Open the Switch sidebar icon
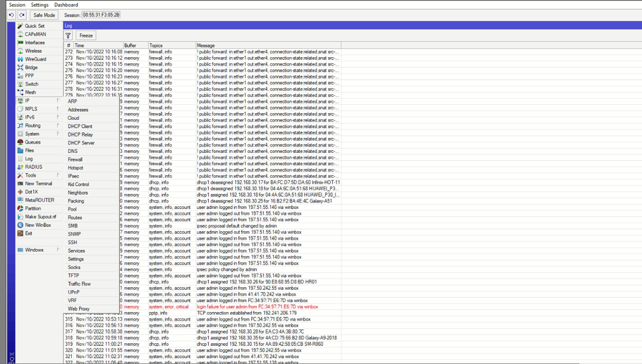The width and height of the screenshot is (642, 364). (x=20, y=84)
